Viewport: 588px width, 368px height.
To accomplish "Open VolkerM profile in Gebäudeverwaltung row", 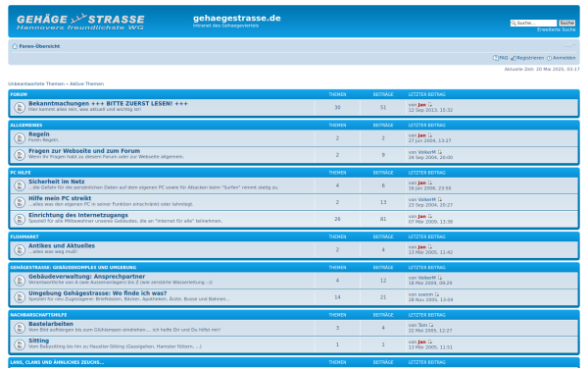I will 426,278.
